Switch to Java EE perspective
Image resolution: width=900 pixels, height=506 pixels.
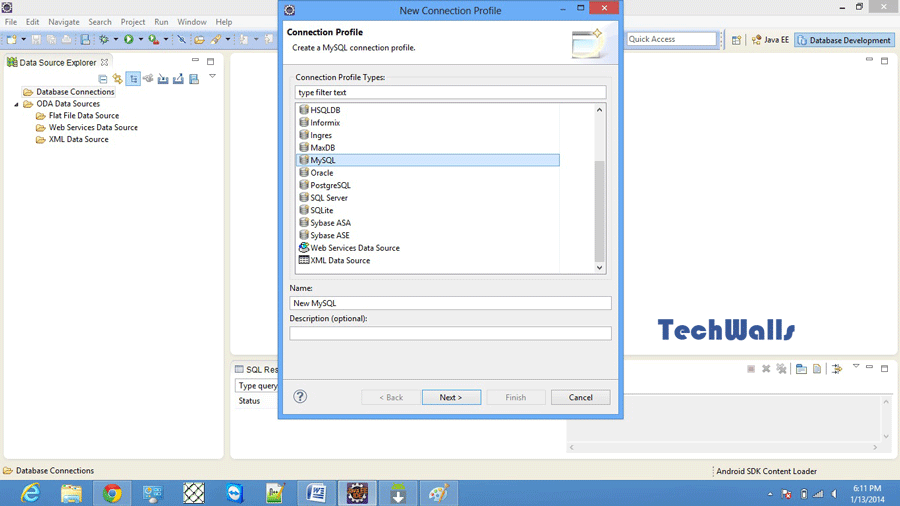(x=770, y=40)
